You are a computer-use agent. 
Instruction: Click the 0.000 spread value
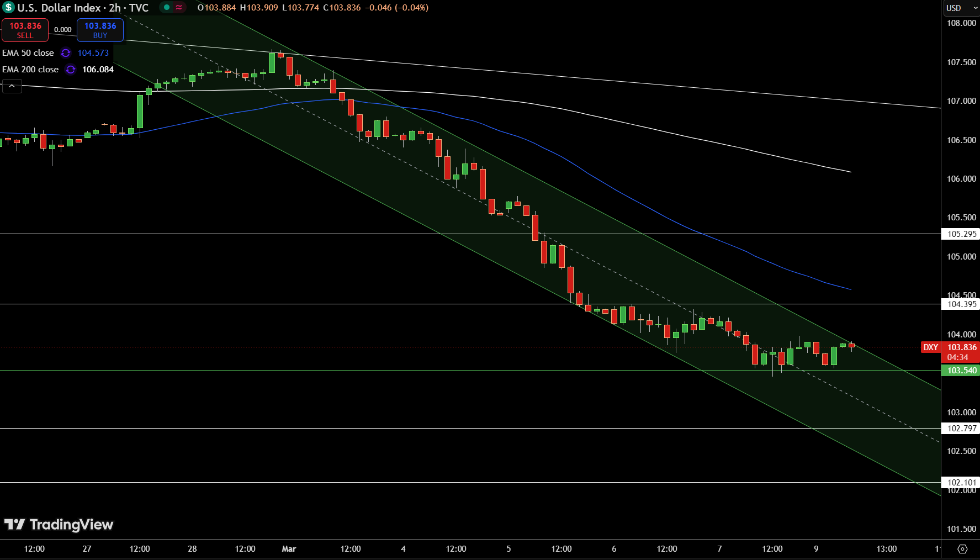pos(62,30)
